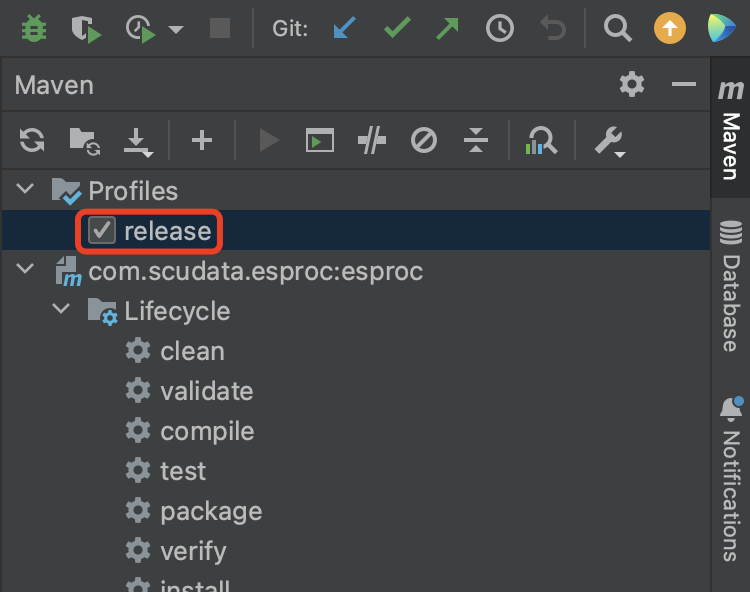The height and width of the screenshot is (592, 750).
Task: Collapse the Profiles tree node
Action: (x=27, y=190)
